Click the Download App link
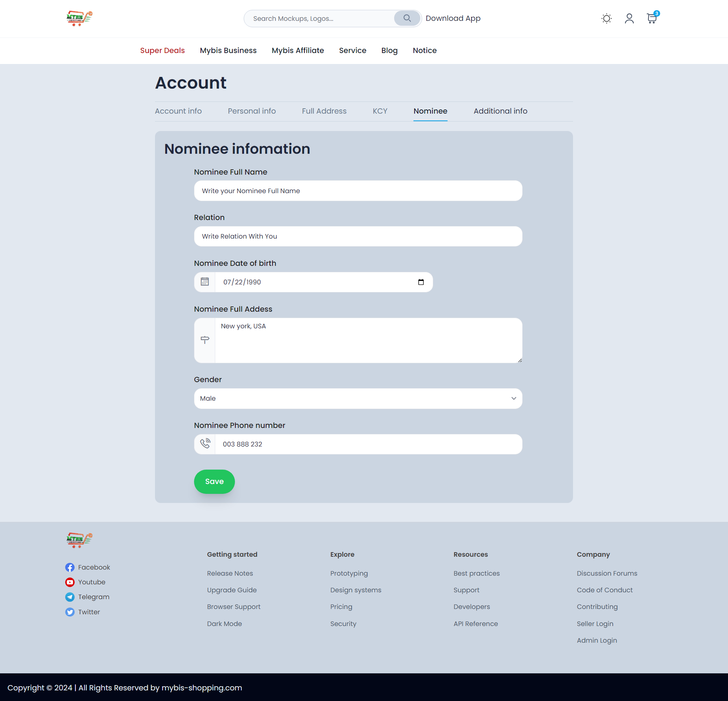 (453, 18)
